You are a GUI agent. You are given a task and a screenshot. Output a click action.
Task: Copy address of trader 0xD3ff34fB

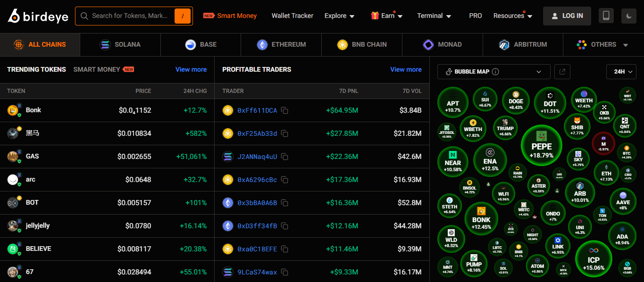click(284, 226)
